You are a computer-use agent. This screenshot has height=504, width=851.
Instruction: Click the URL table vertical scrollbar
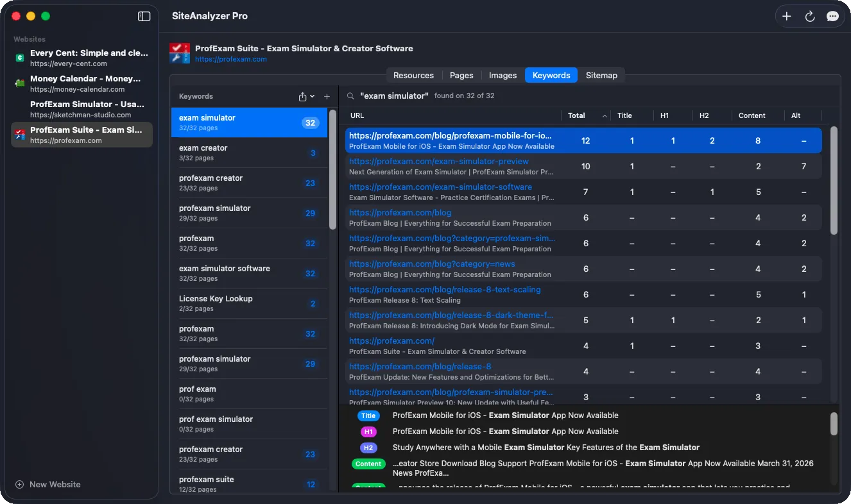[x=834, y=180]
